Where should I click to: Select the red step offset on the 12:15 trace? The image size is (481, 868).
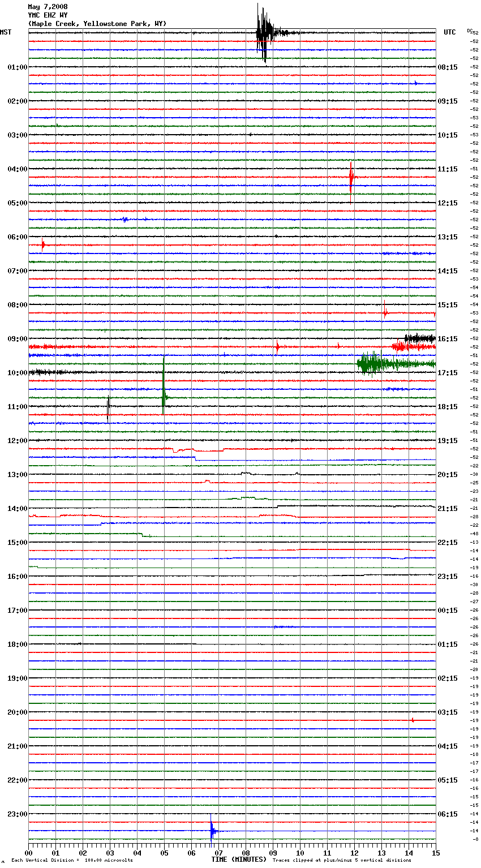tap(198, 450)
